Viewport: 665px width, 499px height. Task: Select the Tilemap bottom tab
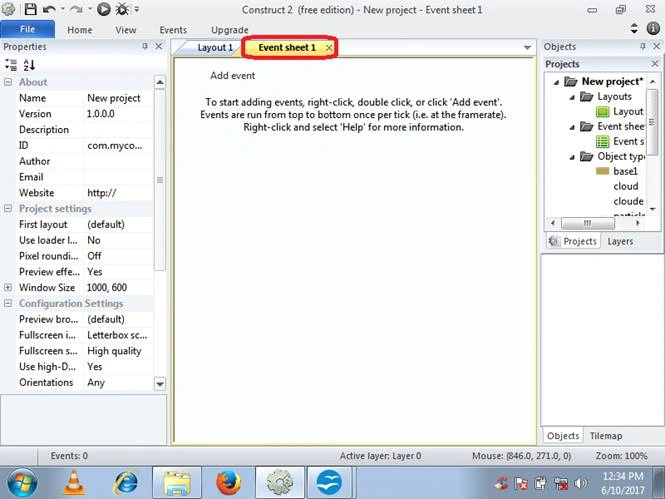click(606, 436)
